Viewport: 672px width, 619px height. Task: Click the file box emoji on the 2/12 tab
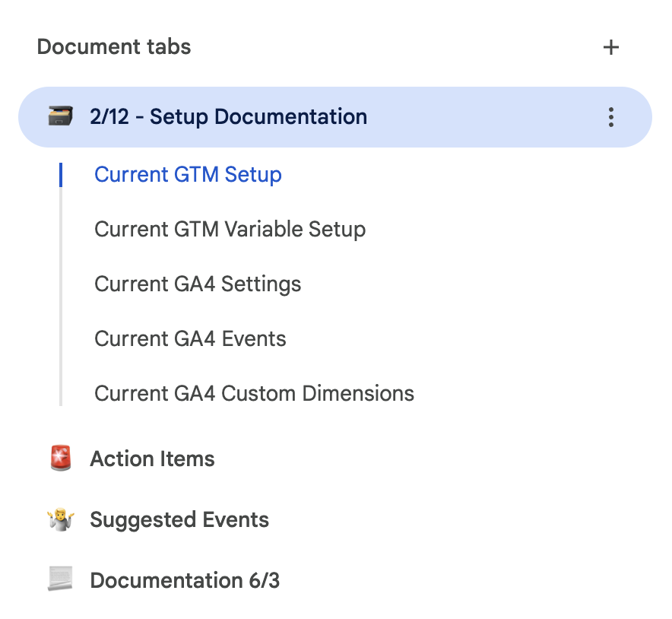(x=60, y=117)
